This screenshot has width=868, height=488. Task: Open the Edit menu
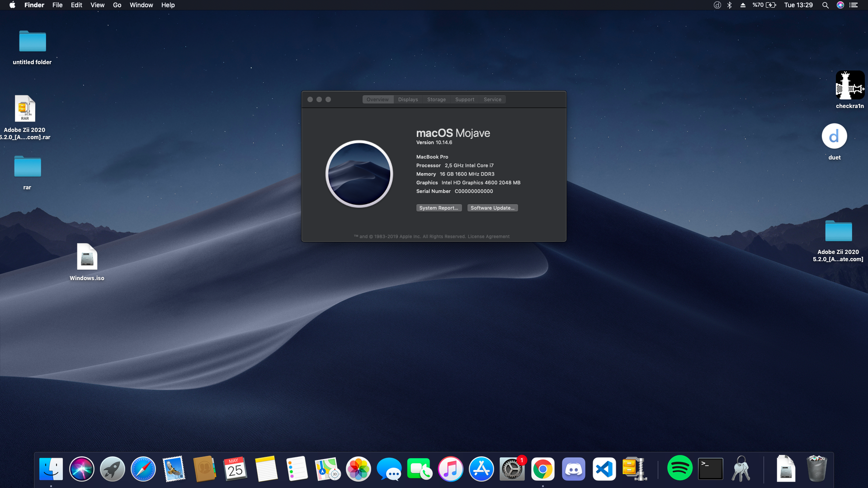point(76,5)
